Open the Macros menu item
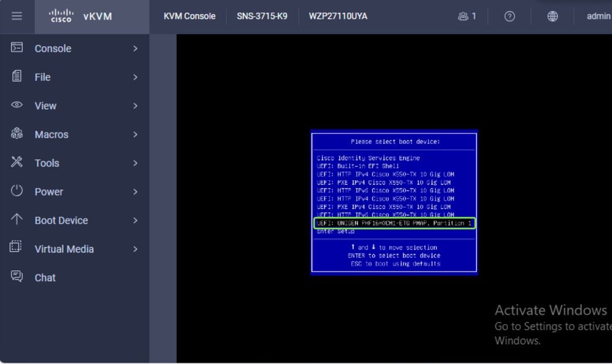Screen dimensions: 612x364 [x=75, y=135]
